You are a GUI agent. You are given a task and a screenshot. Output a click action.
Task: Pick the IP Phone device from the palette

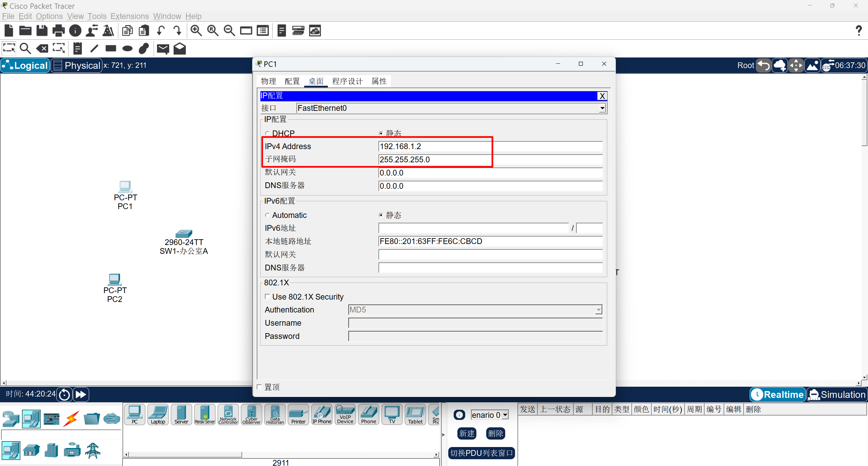click(x=322, y=414)
